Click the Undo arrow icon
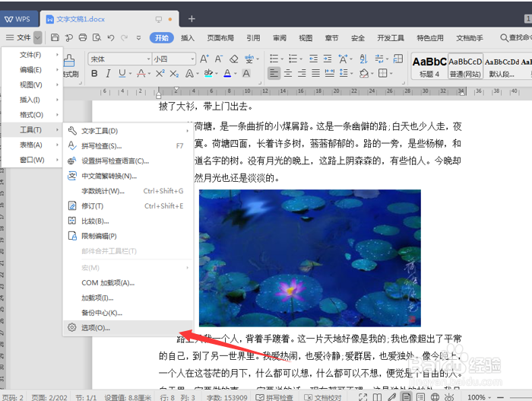The width and height of the screenshot is (532, 401). [x=111, y=37]
